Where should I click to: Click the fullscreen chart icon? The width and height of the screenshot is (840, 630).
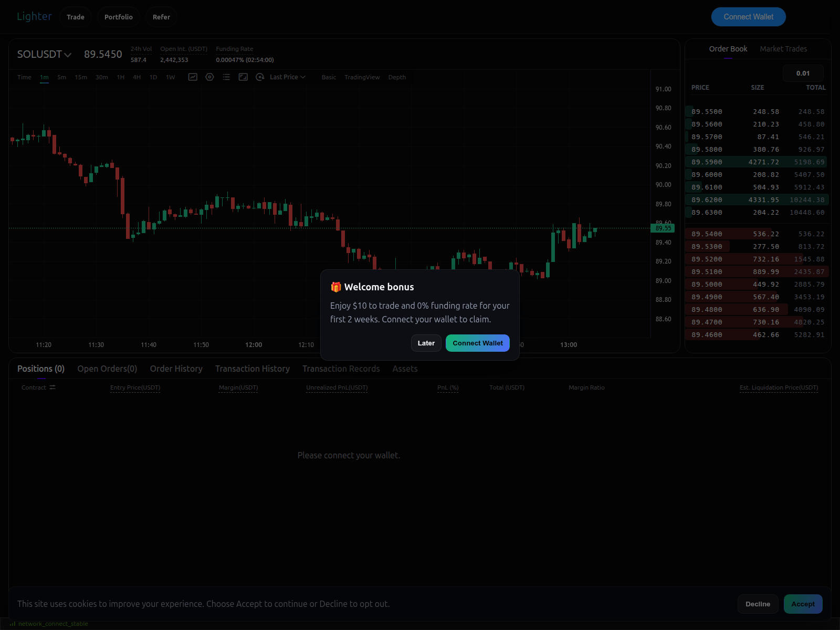[243, 77]
